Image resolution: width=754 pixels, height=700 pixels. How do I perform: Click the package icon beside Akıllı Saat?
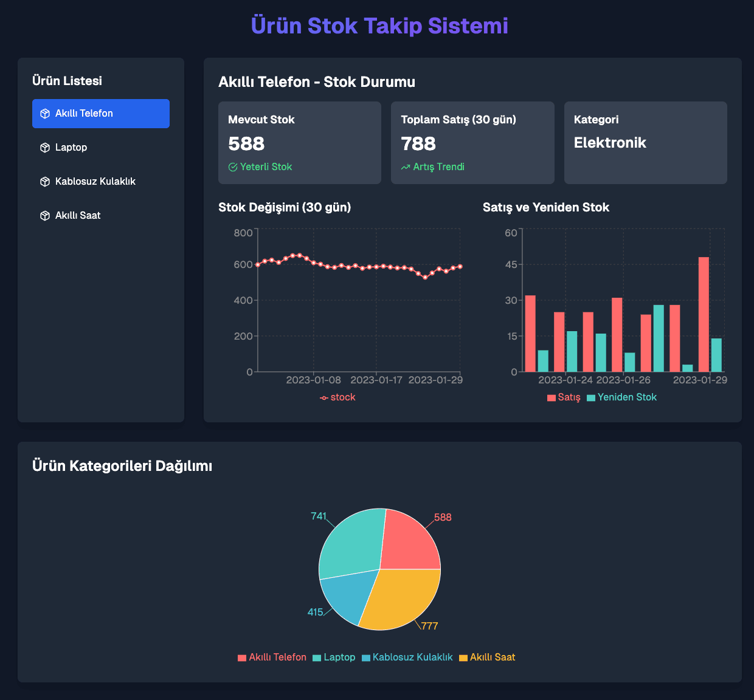(x=44, y=216)
